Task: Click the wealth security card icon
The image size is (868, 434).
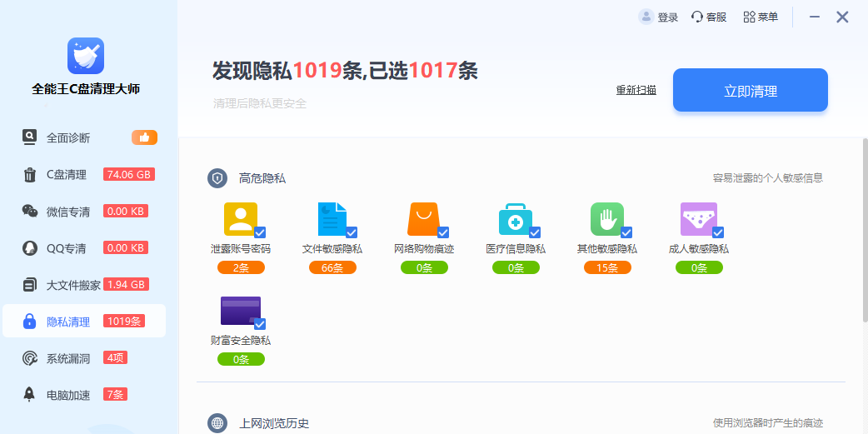Action: pos(240,311)
